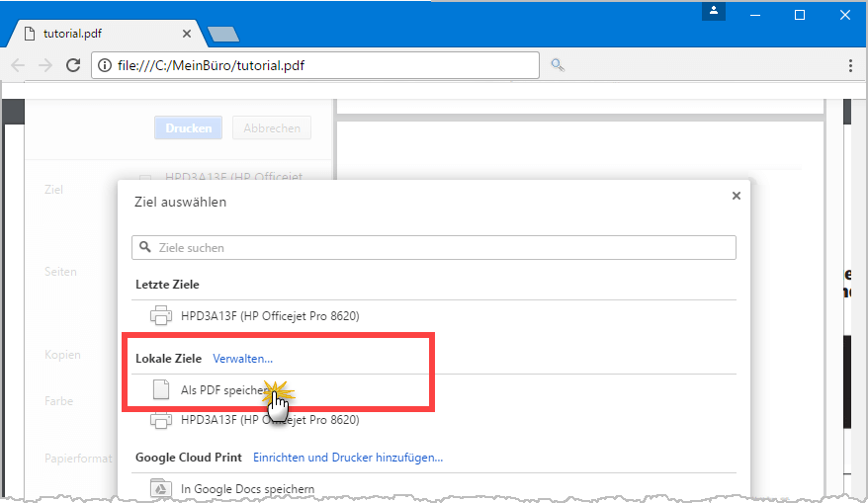Click the search magnifier in Ziele suchen
868x503 pixels.
pyautogui.click(x=145, y=247)
